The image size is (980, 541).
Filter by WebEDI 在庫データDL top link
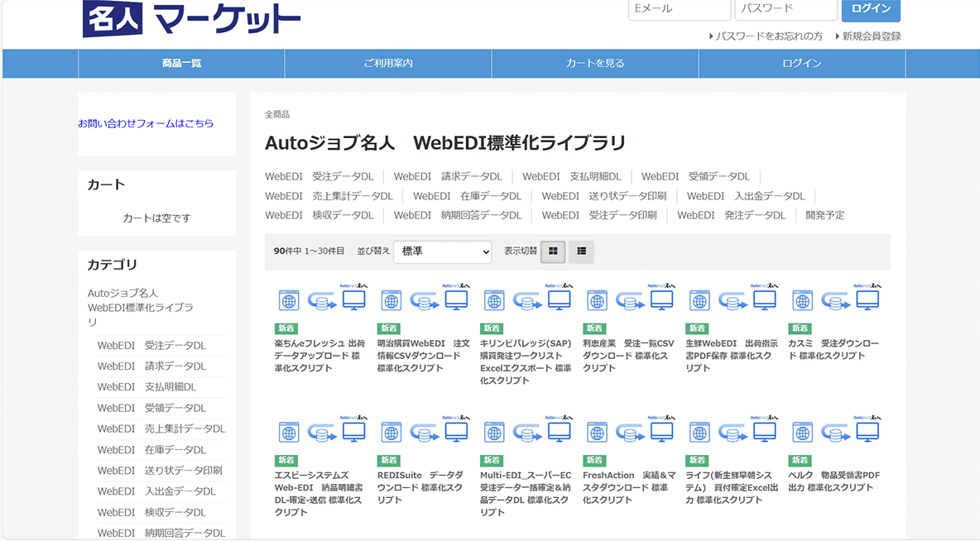pos(468,196)
